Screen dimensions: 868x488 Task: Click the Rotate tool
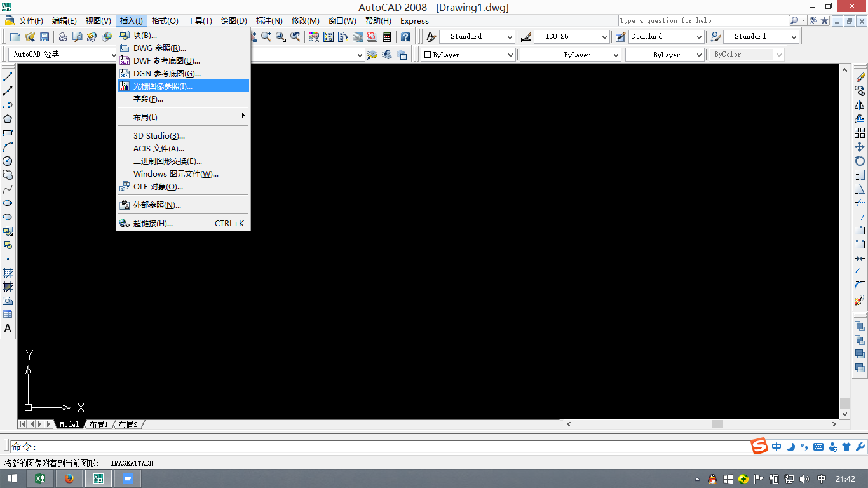(860, 161)
